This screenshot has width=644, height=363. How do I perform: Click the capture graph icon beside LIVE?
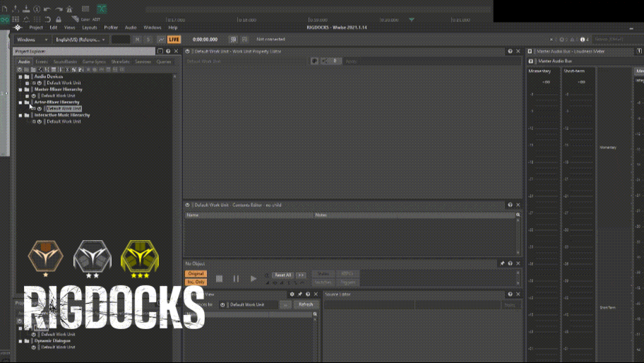[x=162, y=40]
